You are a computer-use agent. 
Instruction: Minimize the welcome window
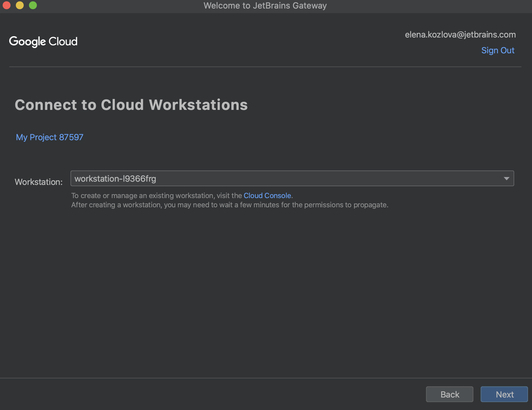pos(20,5)
